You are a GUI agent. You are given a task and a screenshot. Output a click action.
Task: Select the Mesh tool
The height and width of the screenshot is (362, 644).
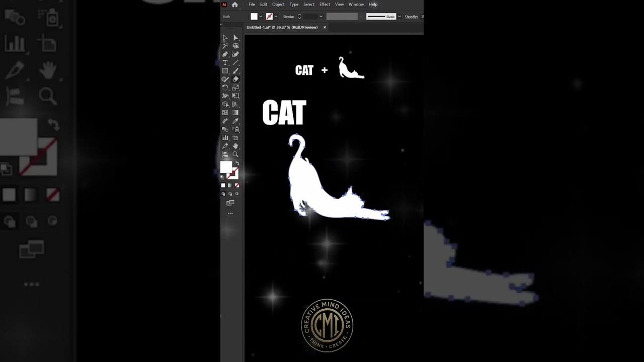[x=225, y=113]
